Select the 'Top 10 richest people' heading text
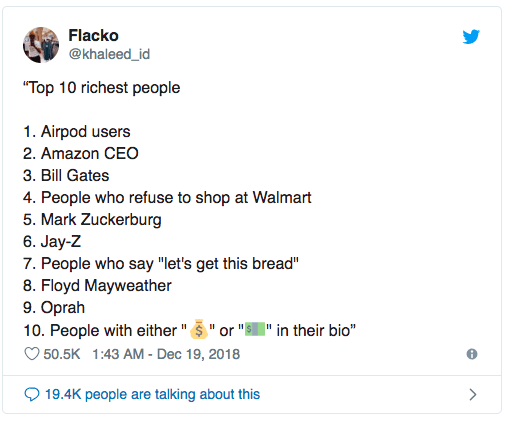This screenshot has height=423, width=516. (102, 88)
